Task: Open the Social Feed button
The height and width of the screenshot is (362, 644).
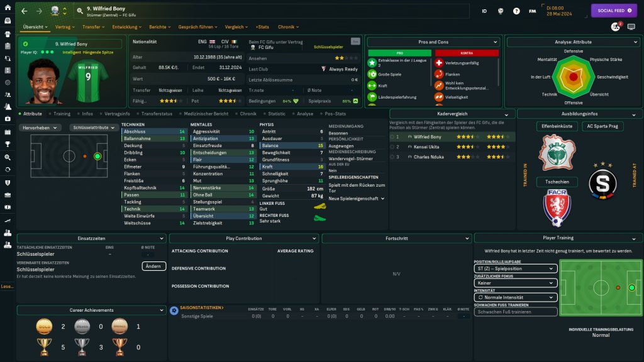Action: point(613,11)
